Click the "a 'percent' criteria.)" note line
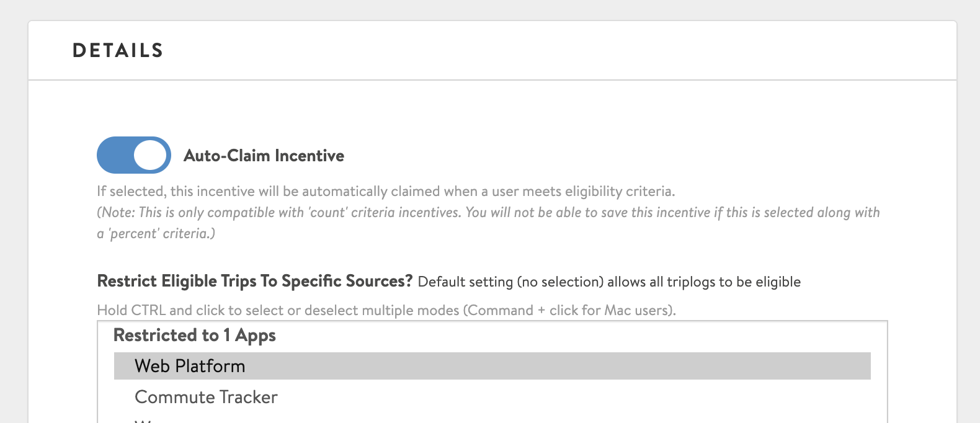Image resolution: width=980 pixels, height=423 pixels. (x=156, y=233)
